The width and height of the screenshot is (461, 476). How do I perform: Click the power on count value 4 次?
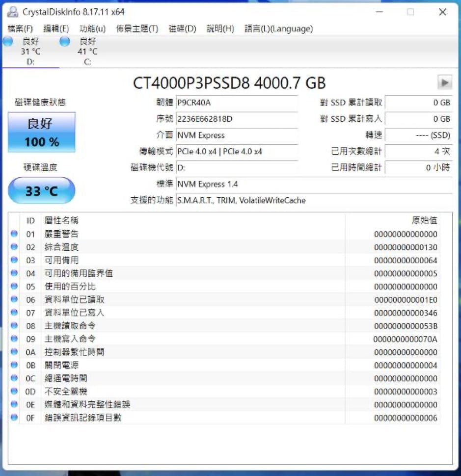coord(418,152)
